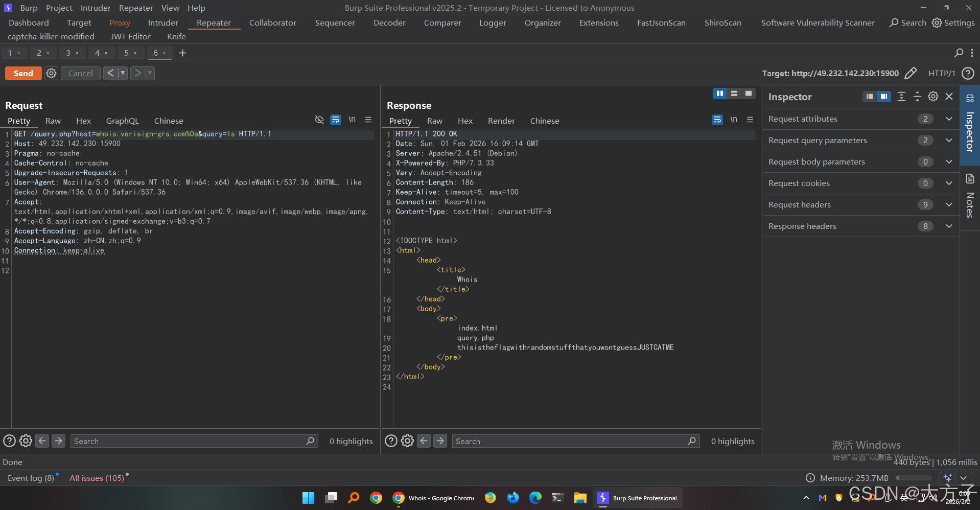Jump to next match in Request search
980x510 pixels.
click(59, 441)
